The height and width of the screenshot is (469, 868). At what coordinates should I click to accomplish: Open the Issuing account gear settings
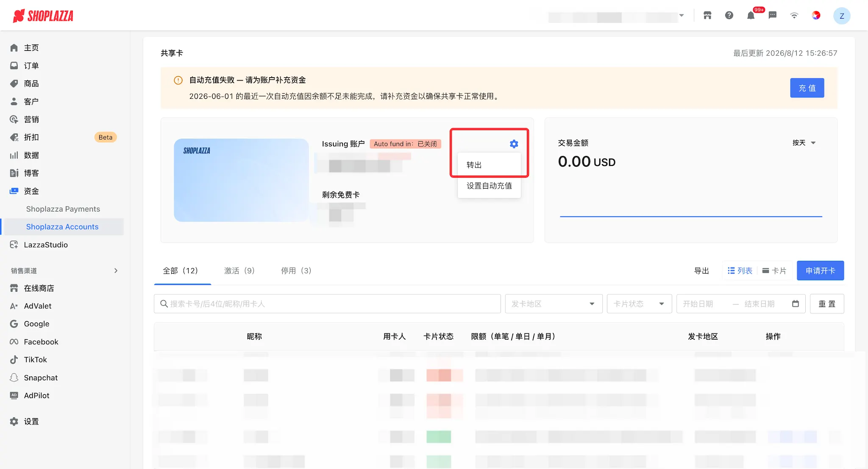click(514, 144)
